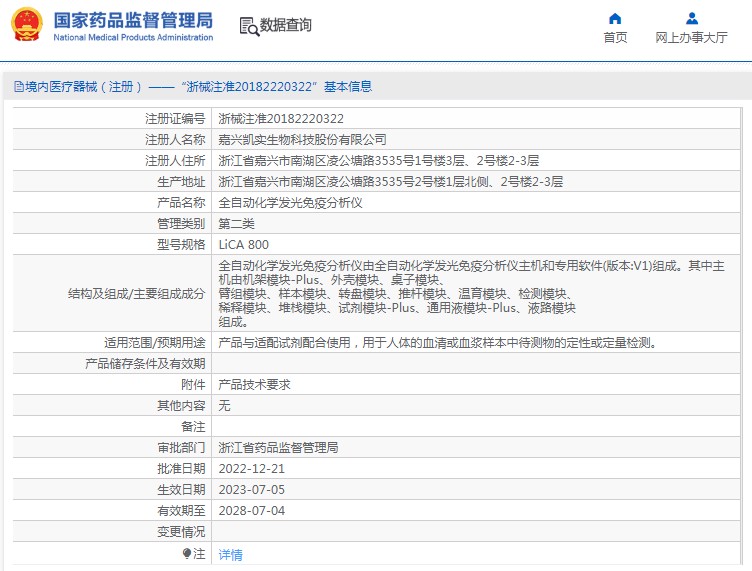The width and height of the screenshot is (752, 571).
Task: Open the 首页 menu item
Action: [x=615, y=38]
